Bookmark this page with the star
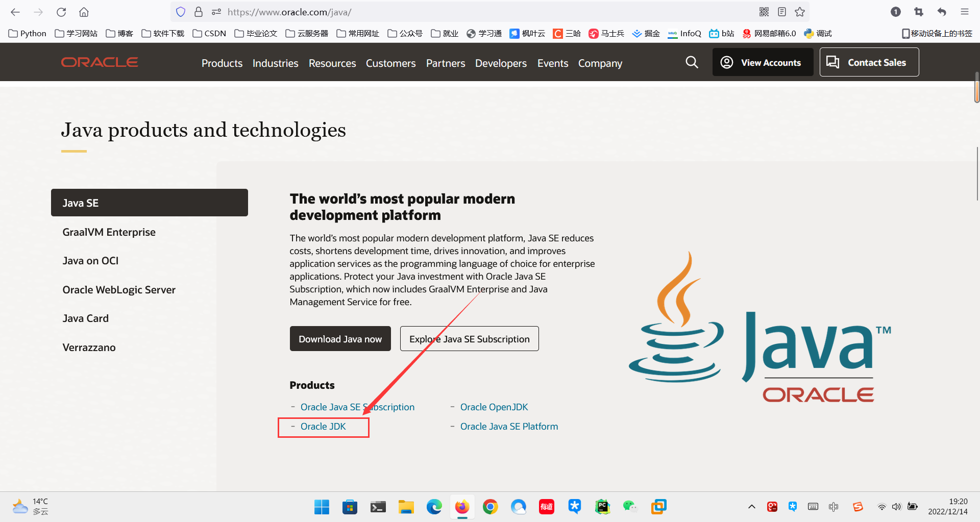This screenshot has width=980, height=522. coord(800,12)
